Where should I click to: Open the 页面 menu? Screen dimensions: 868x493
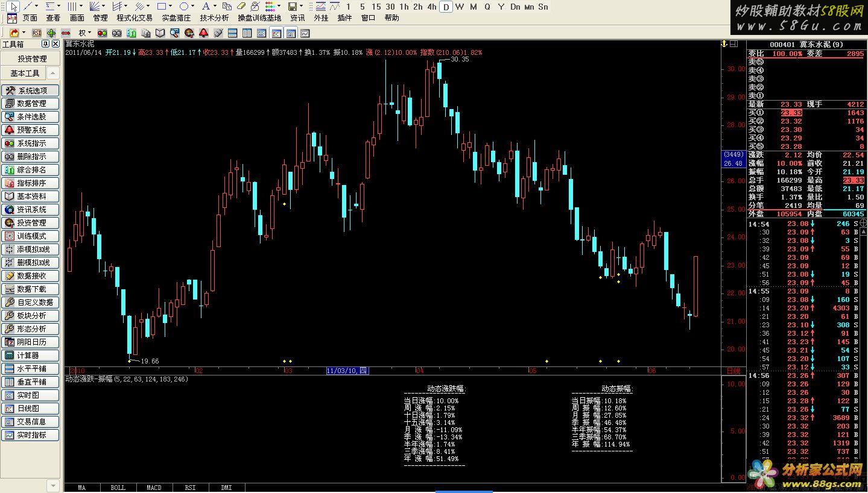pyautogui.click(x=30, y=18)
